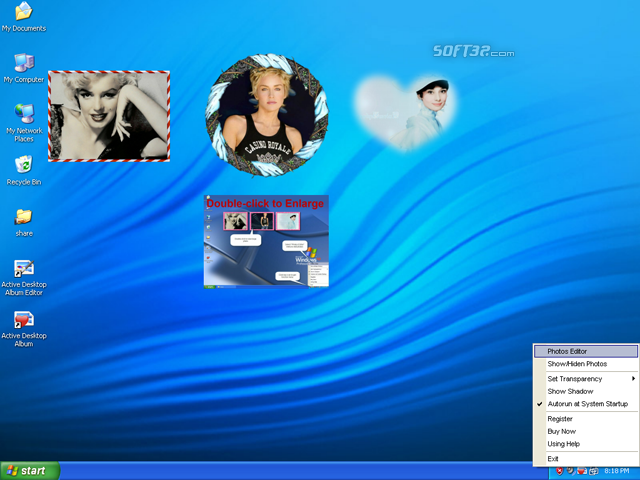The image size is (640, 480).
Task: Uncheck Autorun at System Startup
Action: (x=586, y=404)
